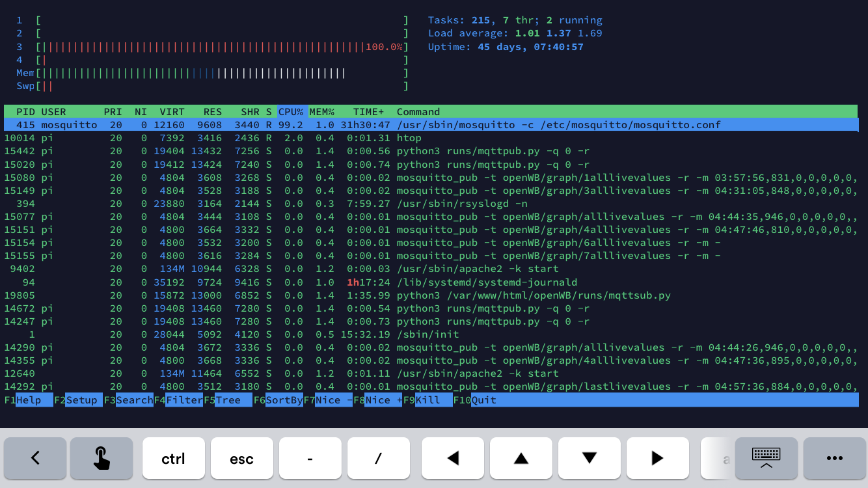Screen dimensions: 868x488
Task: Sort by the MEM% column header
Action: pyautogui.click(x=322, y=112)
